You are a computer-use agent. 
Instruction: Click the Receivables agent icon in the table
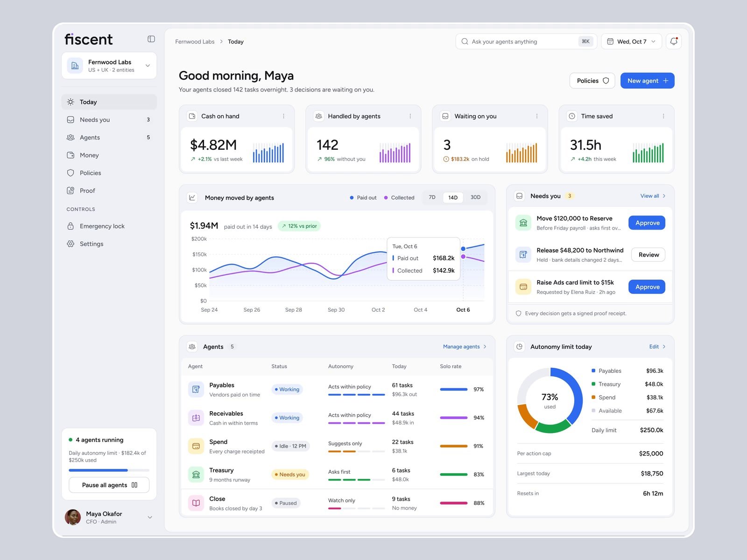coord(196,418)
